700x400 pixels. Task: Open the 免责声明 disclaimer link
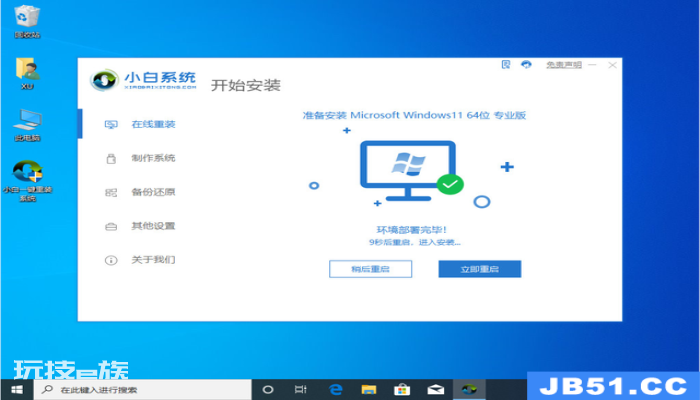[x=564, y=65]
